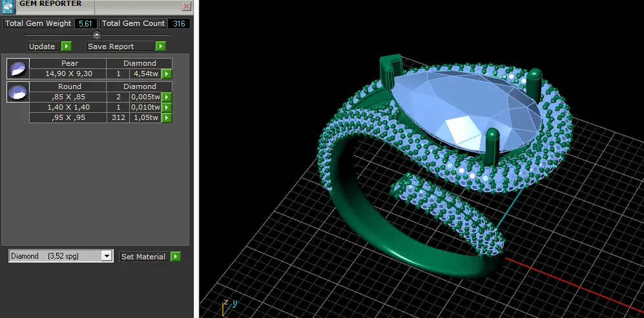Close the Gem Reporter panel

(x=187, y=6)
